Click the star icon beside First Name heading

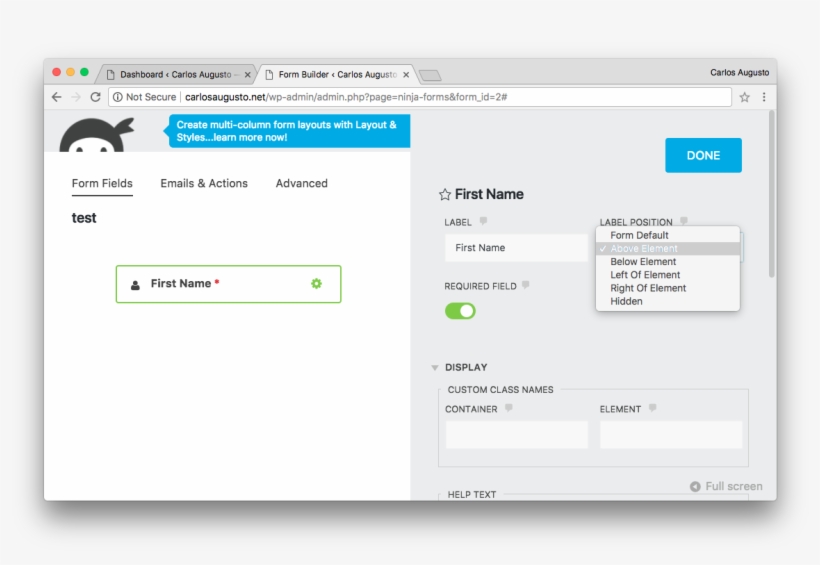[x=445, y=195]
